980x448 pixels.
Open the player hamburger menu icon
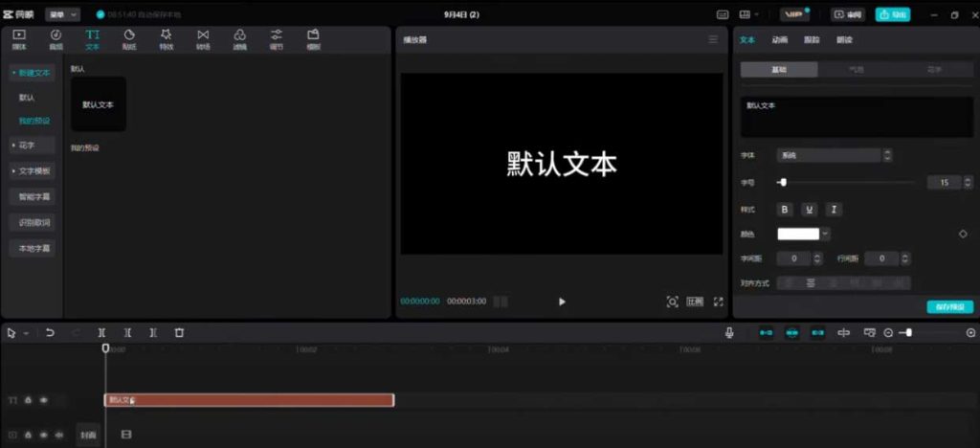[713, 39]
